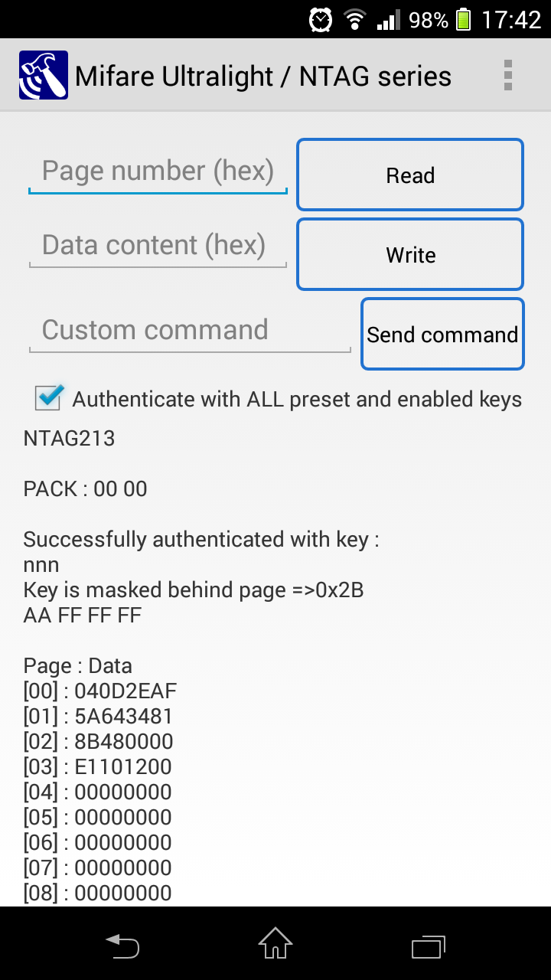
Task: Tap the 17:42 clock in status bar
Action: 511,19
